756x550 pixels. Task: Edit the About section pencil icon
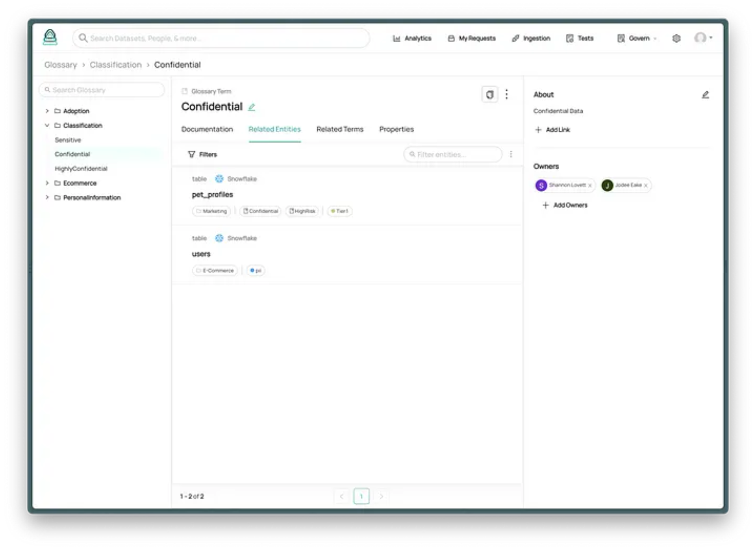(x=705, y=94)
